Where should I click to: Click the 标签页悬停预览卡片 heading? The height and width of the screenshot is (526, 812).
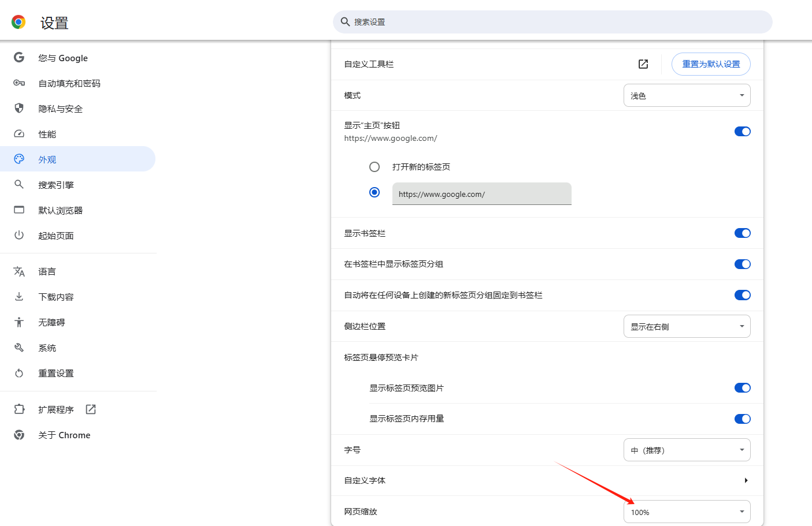pos(381,357)
